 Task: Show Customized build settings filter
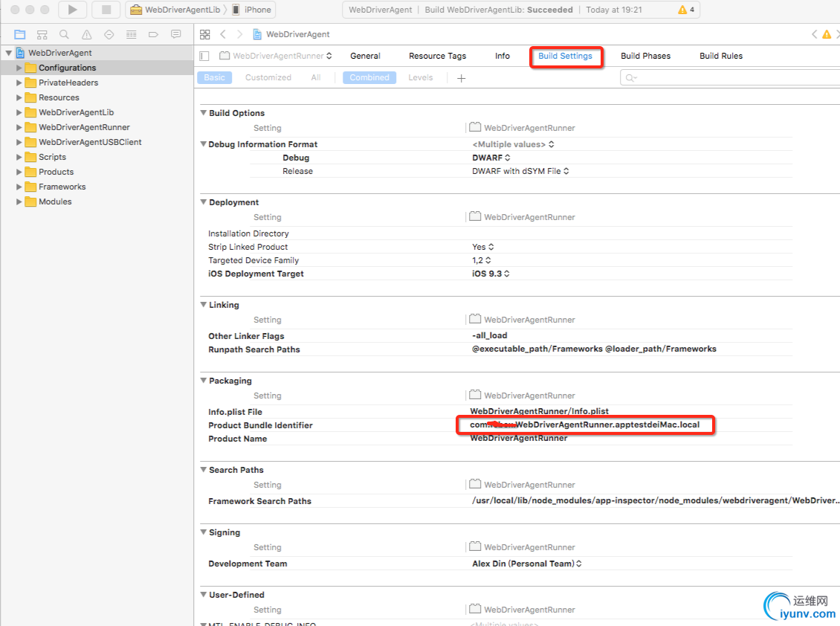(x=268, y=78)
